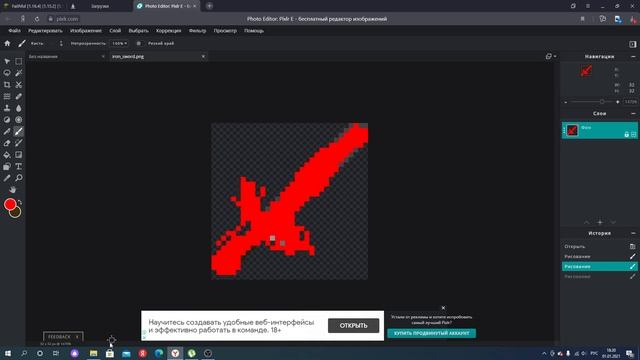
Task: Open the Фильтр menu
Action: point(198,31)
